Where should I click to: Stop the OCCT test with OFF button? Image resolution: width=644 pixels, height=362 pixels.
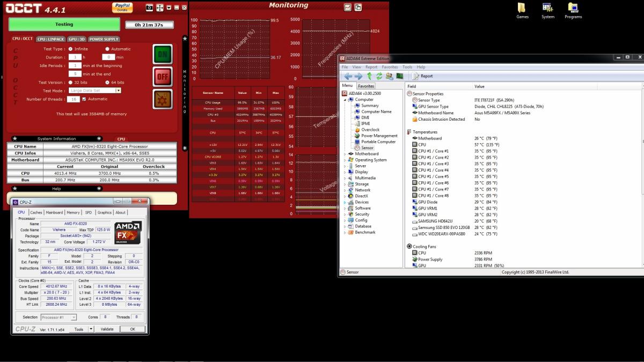point(163,77)
